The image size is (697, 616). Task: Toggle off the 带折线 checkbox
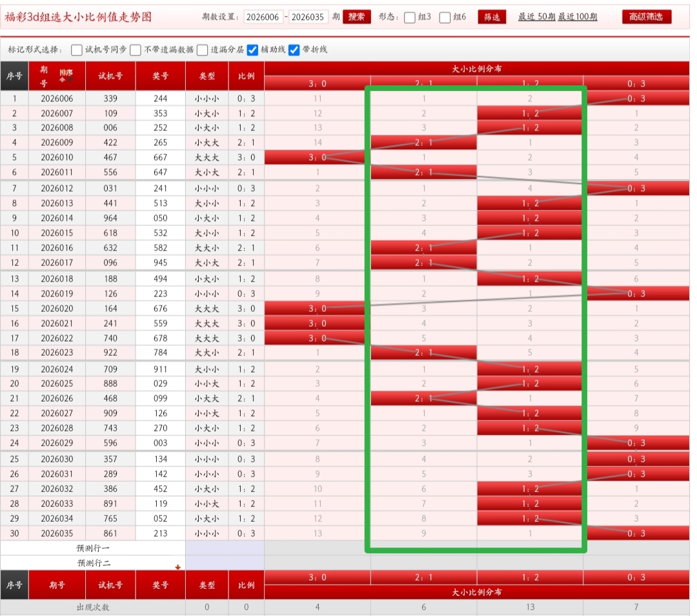(x=294, y=50)
